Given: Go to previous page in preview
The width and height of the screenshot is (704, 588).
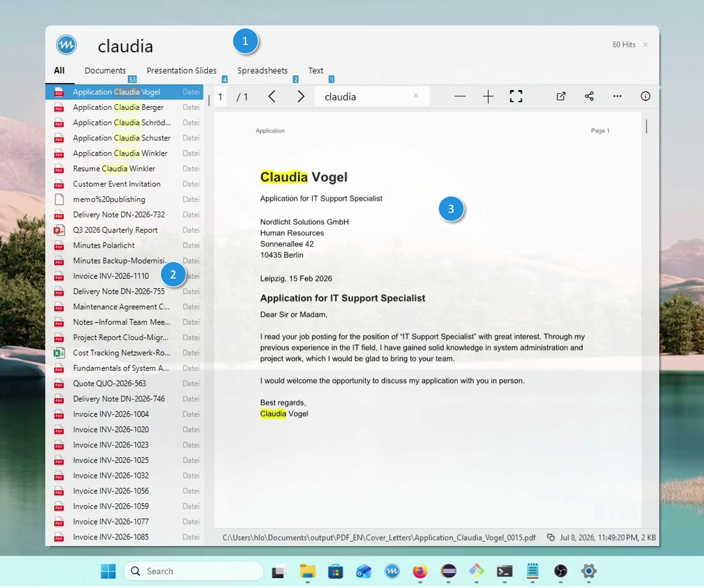Looking at the screenshot, I should click(272, 96).
